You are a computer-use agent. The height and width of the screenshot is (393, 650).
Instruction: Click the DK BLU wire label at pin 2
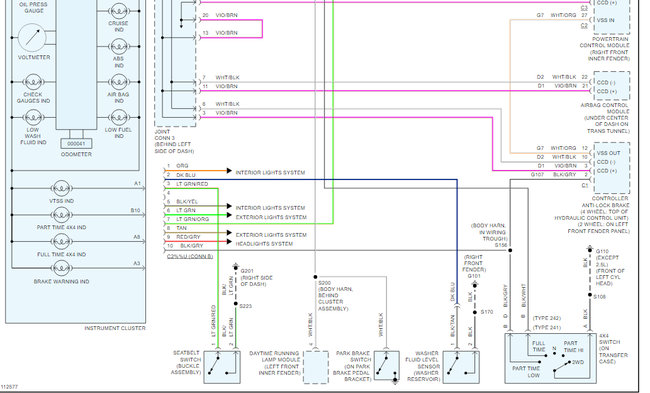pos(186,175)
